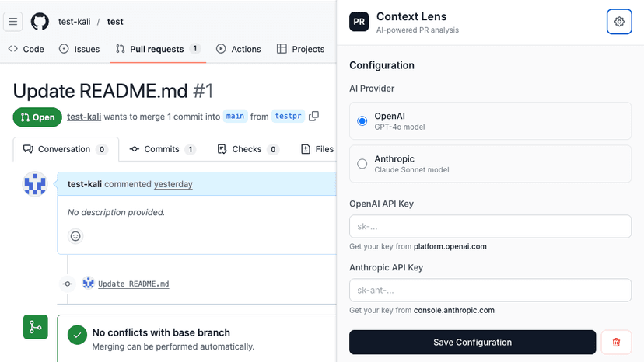Copy the testpr branch name icon
Viewport: 644px width, 362px height.
pos(313,117)
